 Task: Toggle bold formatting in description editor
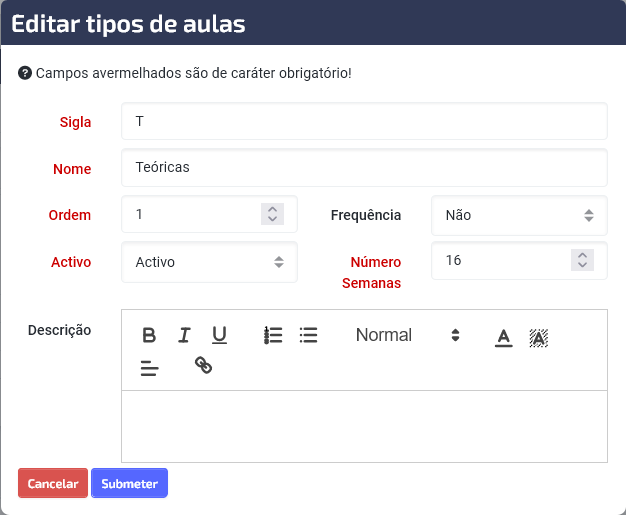[x=149, y=335]
